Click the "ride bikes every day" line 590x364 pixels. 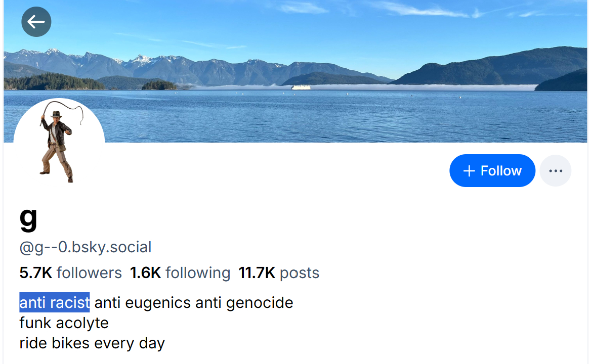click(x=92, y=343)
